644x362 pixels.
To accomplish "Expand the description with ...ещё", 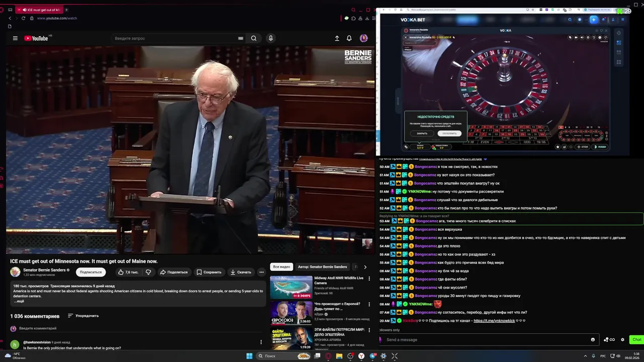I will click(19, 301).
